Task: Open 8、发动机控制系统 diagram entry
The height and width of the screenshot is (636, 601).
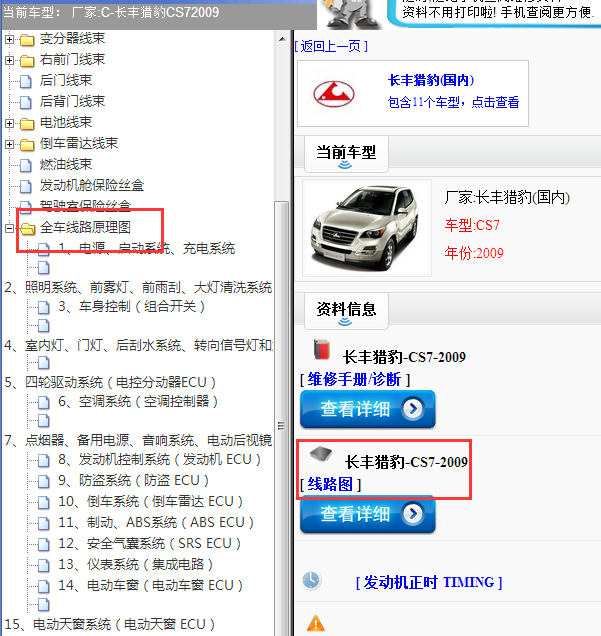Action: click(x=159, y=460)
